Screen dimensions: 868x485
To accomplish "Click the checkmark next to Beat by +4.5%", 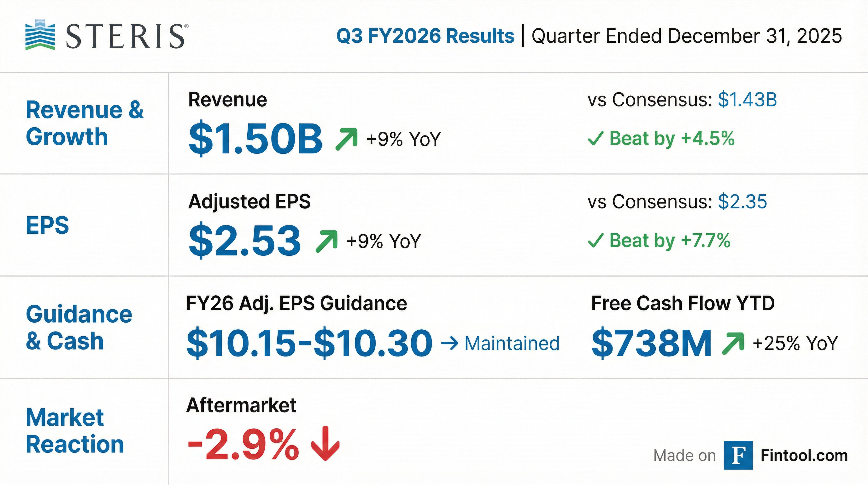I will point(595,138).
